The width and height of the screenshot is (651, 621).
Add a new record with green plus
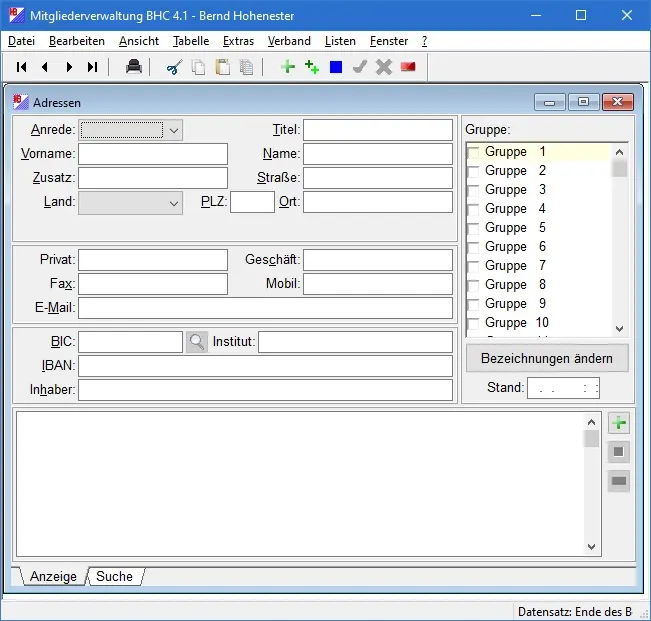coord(288,67)
